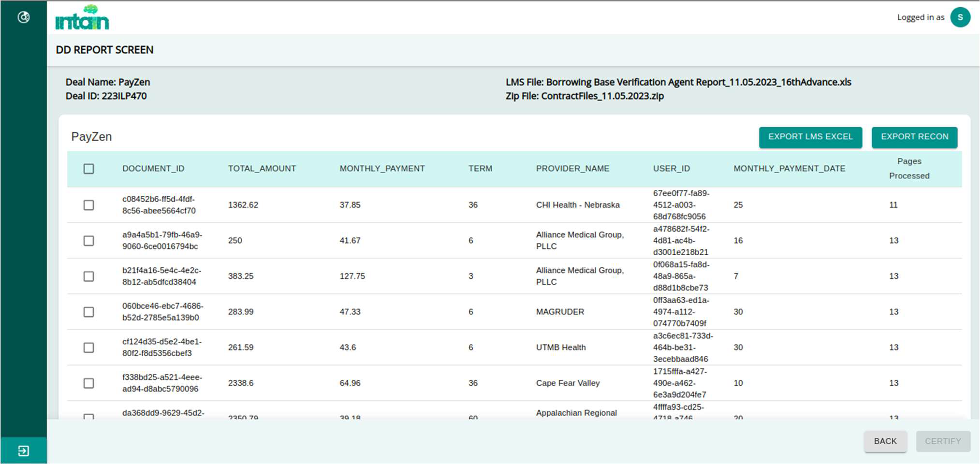Click the Export LMS Excel button

click(810, 137)
